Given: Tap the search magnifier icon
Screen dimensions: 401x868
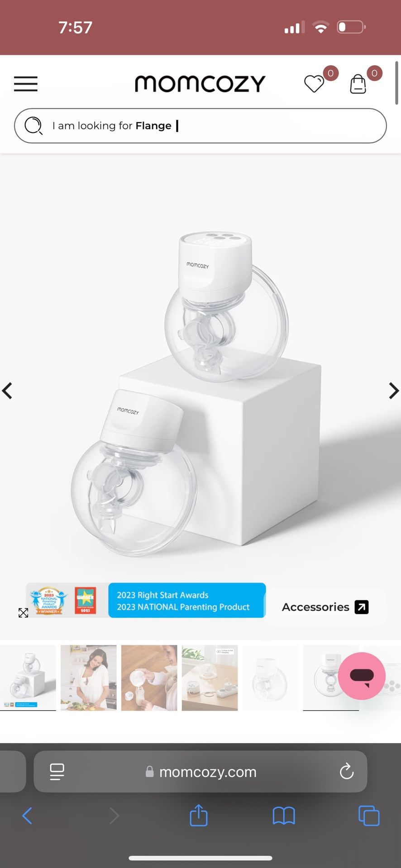Looking at the screenshot, I should tap(33, 126).
